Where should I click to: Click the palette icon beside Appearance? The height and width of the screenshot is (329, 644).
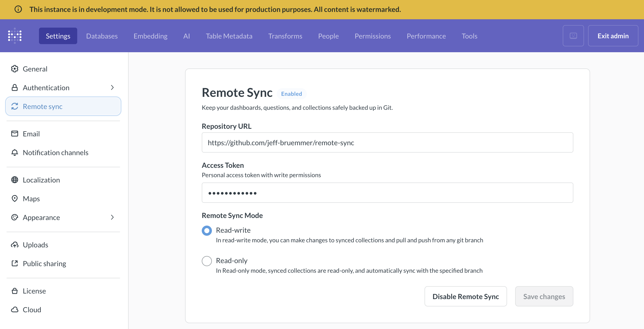(14, 217)
